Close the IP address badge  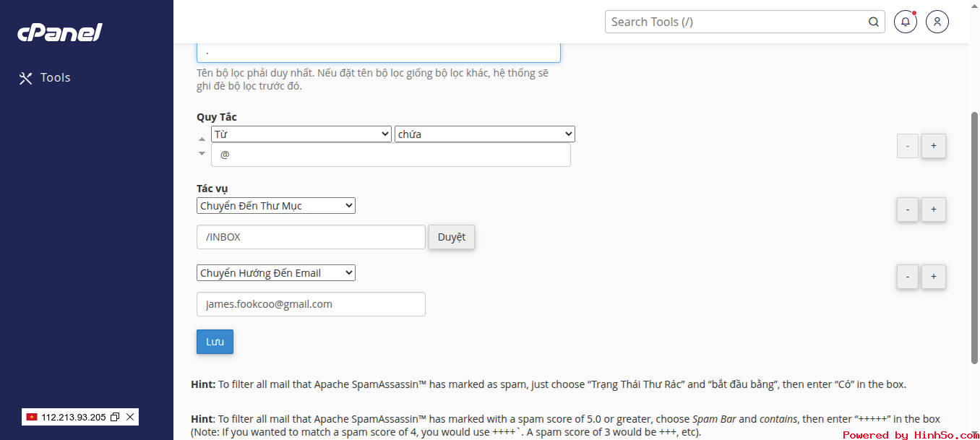[x=130, y=417]
